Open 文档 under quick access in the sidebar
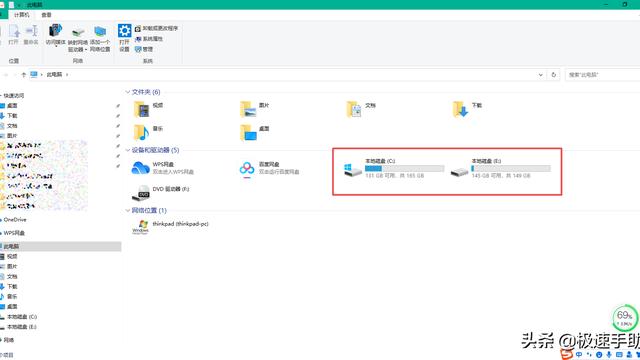Screen dimensions: 640x360 pos(12,126)
